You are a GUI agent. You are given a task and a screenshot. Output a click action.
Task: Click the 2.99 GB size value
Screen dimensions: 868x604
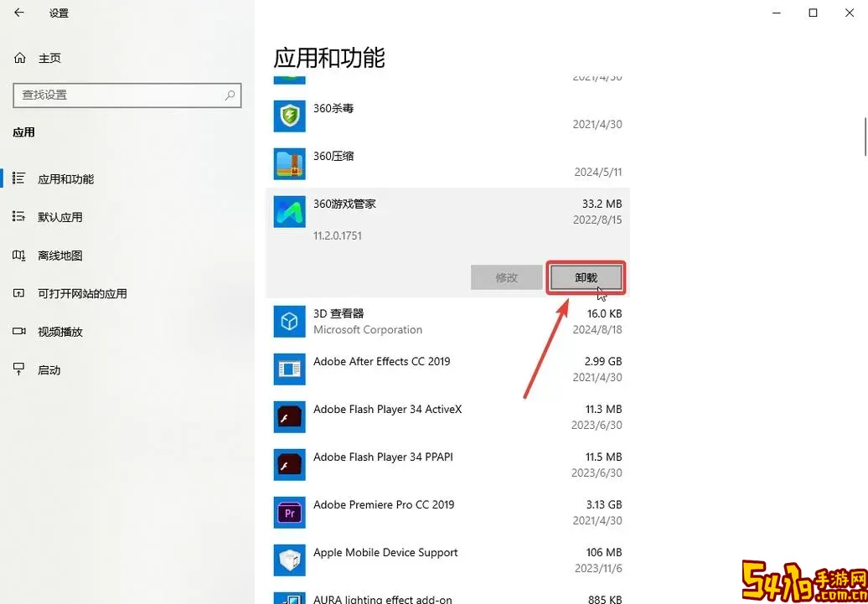point(603,362)
